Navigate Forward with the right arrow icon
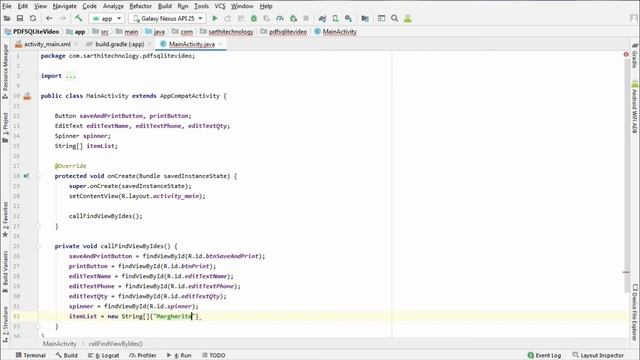The width and height of the screenshot is (640, 360). coord(62,18)
